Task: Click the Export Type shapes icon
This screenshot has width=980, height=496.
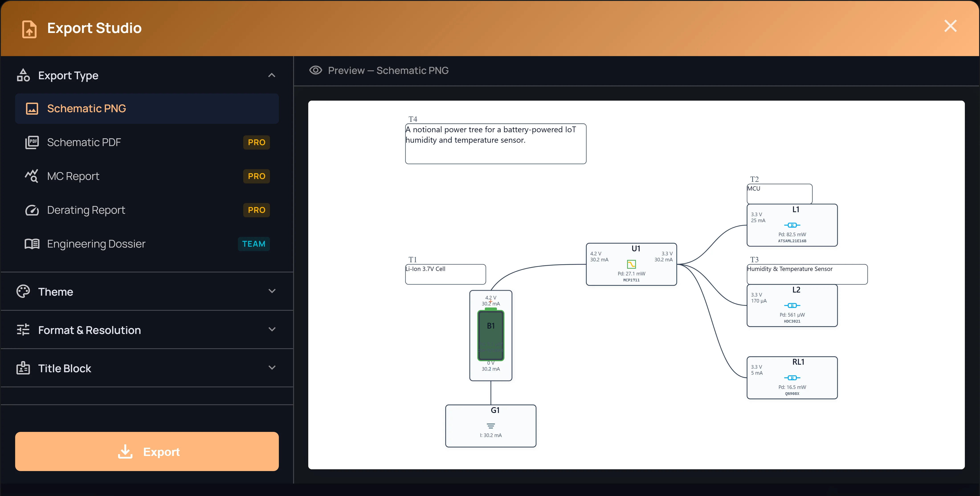Action: pyautogui.click(x=23, y=75)
